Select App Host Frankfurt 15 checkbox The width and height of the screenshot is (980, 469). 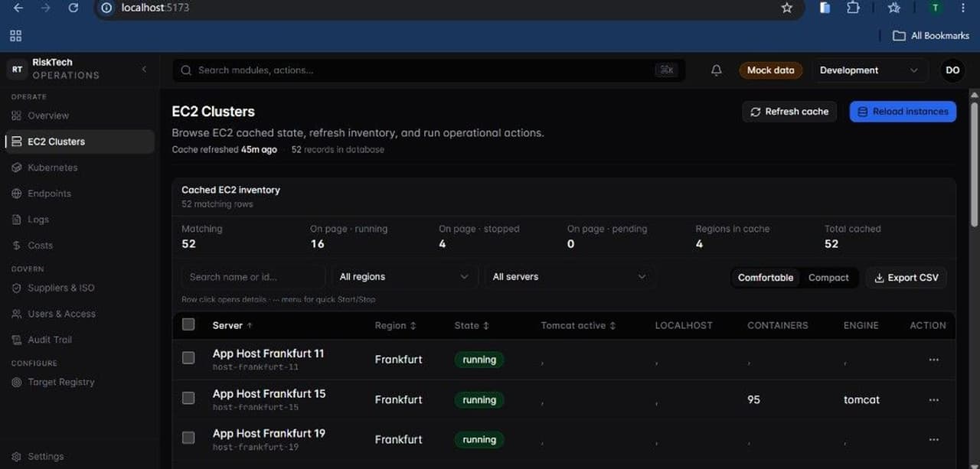(188, 398)
